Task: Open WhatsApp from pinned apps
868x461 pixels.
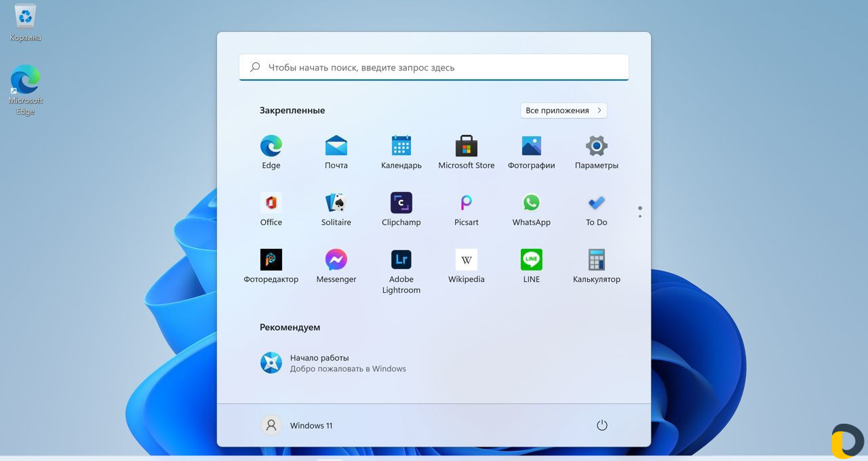Action: tap(532, 209)
